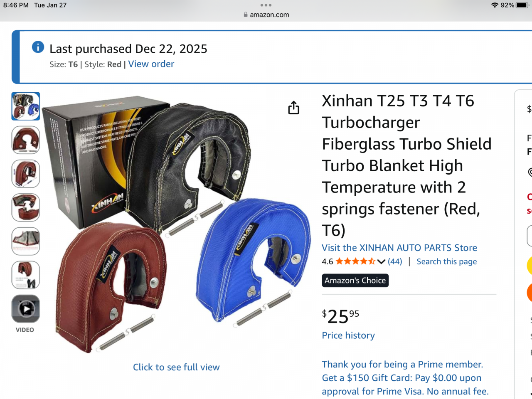Screen dimensions: 532x399
Task: Open the View order link
Action: [151, 64]
